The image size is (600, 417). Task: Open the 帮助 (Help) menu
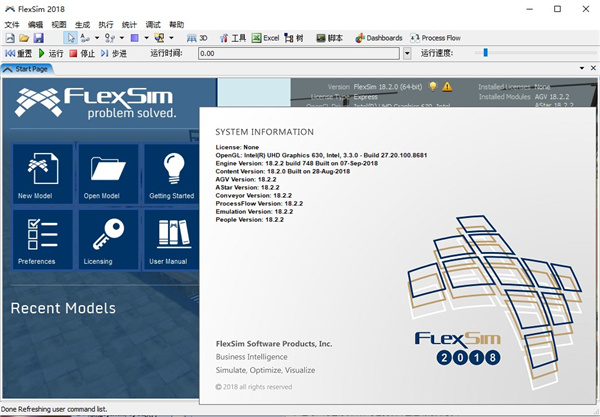click(177, 22)
